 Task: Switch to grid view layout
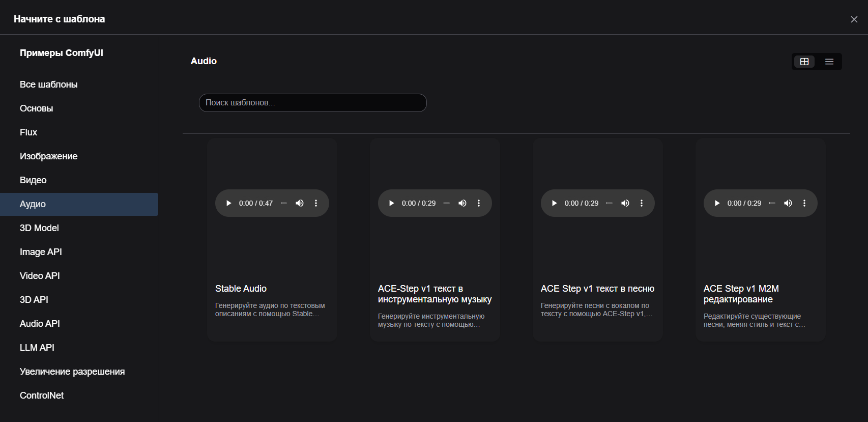(804, 62)
